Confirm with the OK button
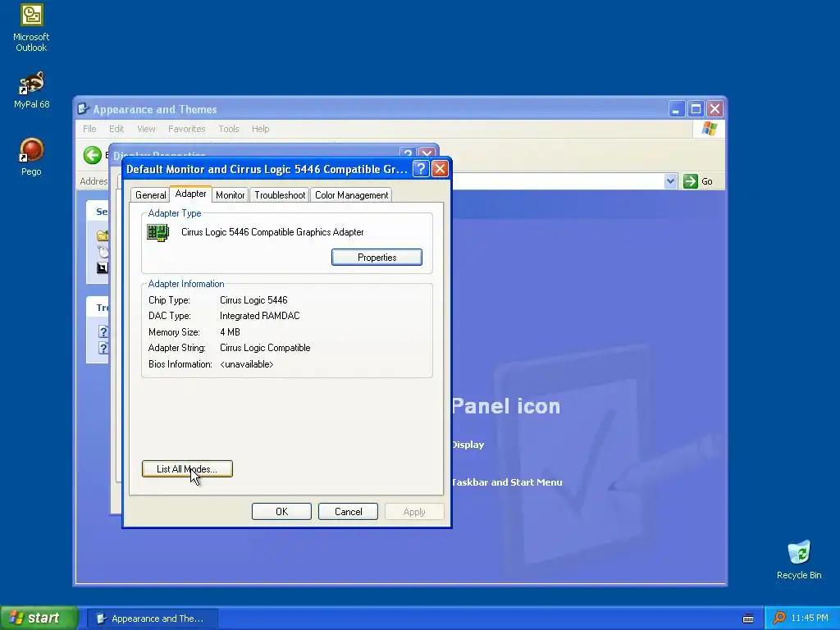 pyautogui.click(x=281, y=512)
